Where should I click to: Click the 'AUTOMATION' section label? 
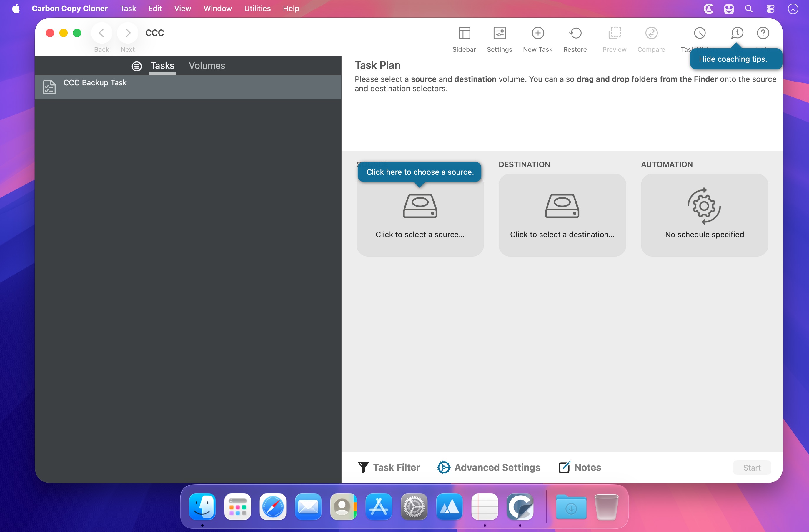[667, 164]
